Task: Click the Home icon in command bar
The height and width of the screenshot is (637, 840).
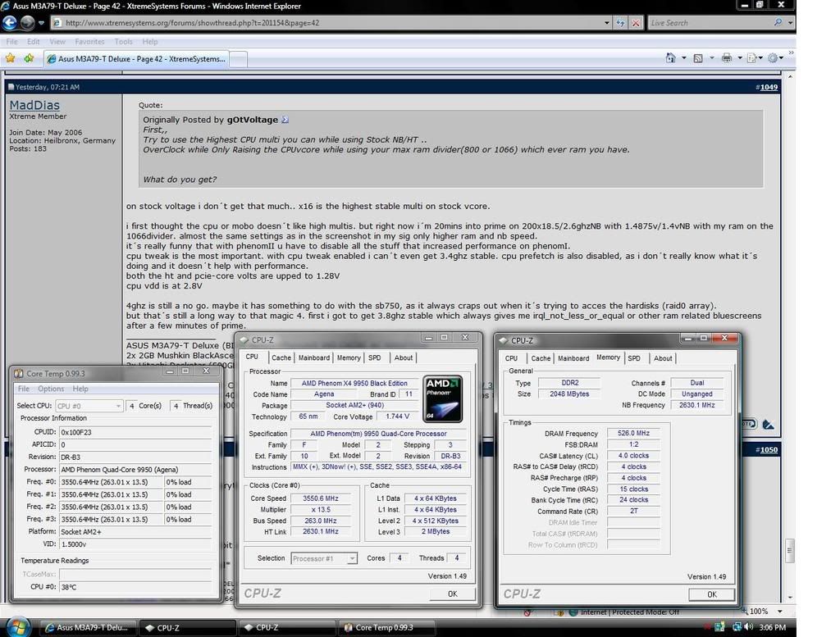Action: pyautogui.click(x=670, y=58)
